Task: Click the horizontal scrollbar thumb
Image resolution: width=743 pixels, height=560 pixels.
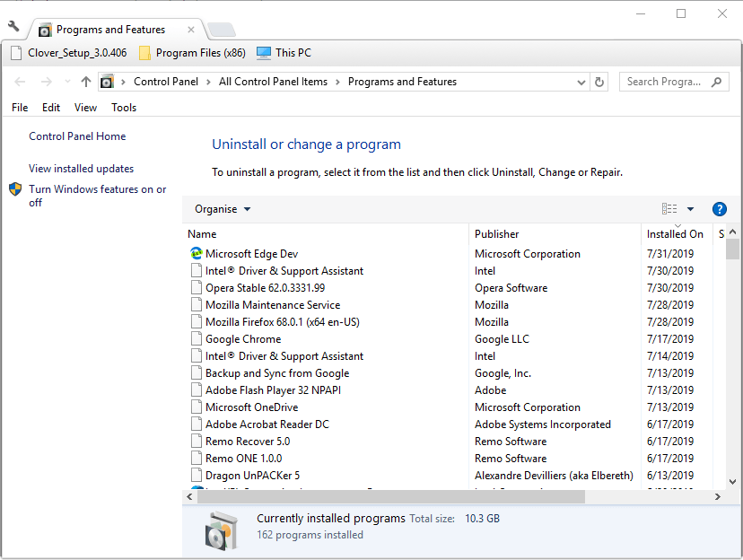Action: pyautogui.click(x=391, y=496)
